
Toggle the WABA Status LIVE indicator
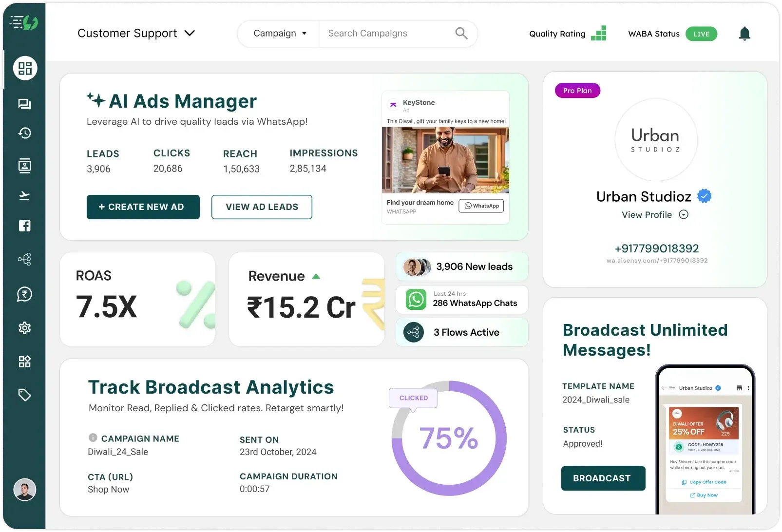pyautogui.click(x=701, y=34)
